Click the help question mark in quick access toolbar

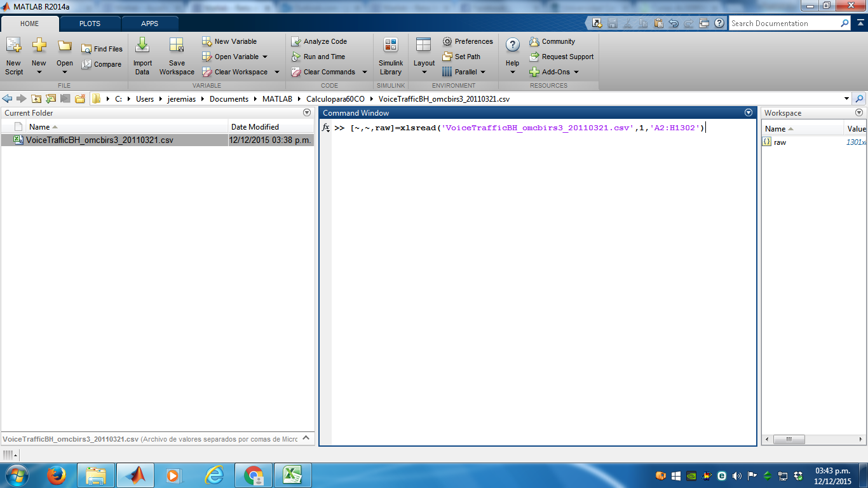tap(719, 23)
